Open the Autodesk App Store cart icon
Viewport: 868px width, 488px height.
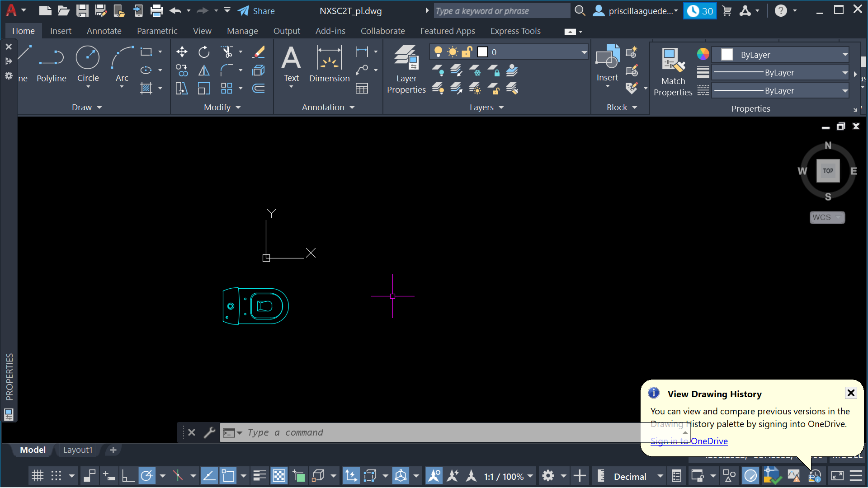tap(727, 11)
